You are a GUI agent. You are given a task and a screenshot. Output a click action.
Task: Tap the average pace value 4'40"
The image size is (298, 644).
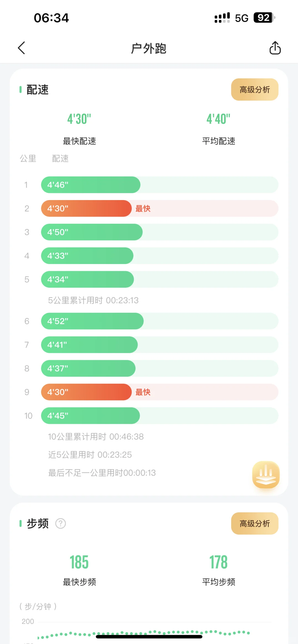[x=219, y=119]
